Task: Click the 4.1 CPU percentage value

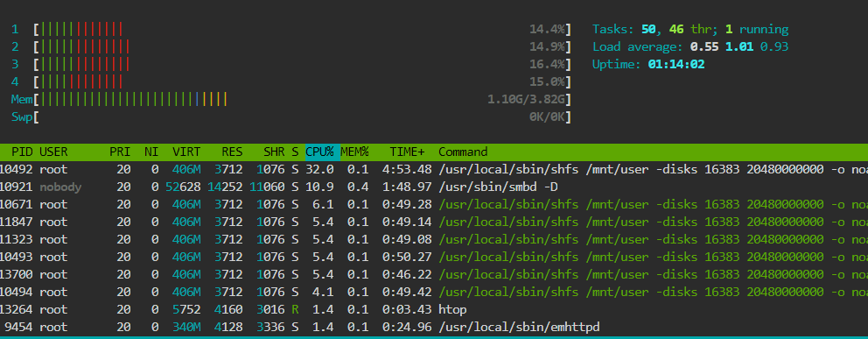Action: tap(323, 292)
